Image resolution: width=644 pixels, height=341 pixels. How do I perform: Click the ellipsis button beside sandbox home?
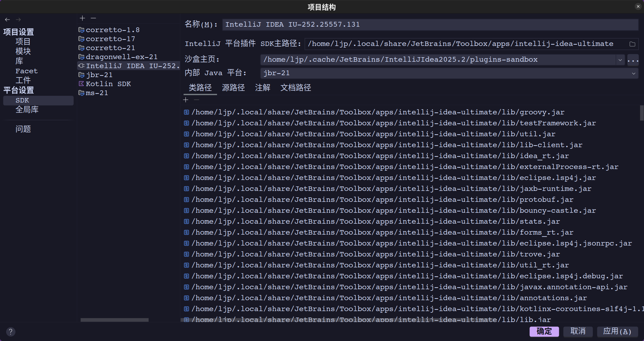point(633,60)
